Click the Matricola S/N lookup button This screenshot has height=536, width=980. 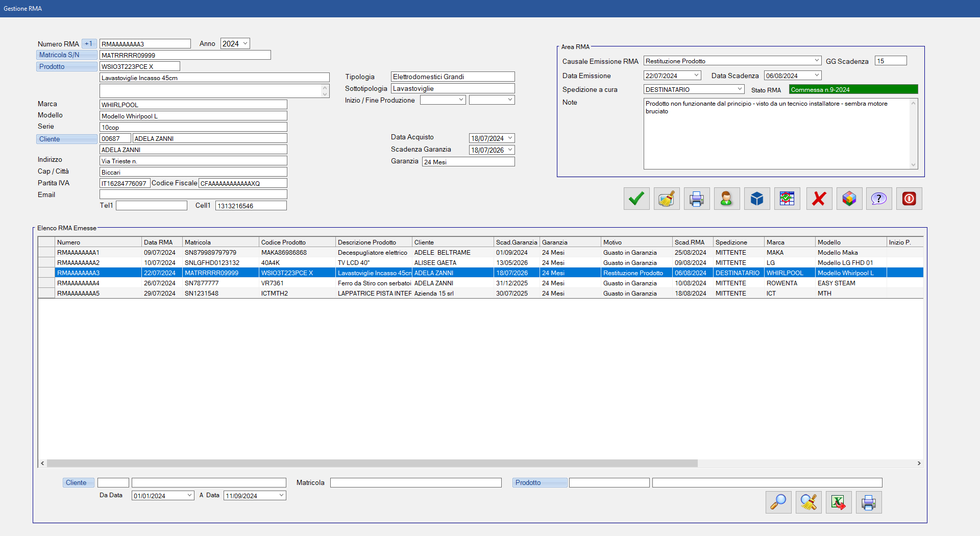(x=66, y=55)
